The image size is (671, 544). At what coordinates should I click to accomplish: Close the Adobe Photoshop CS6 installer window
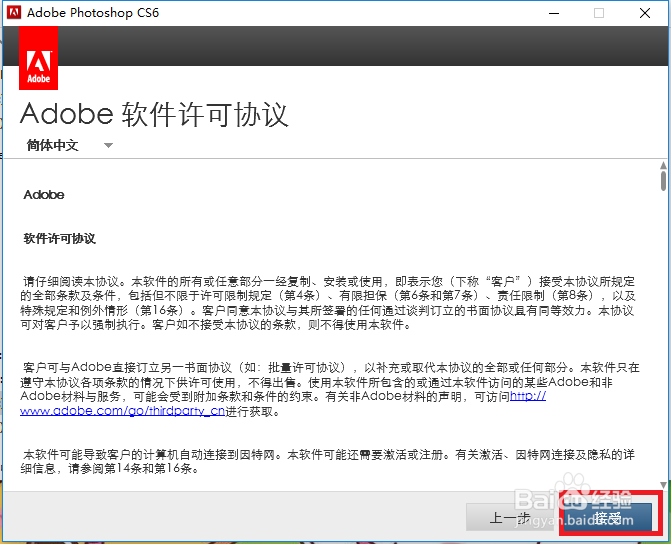(x=645, y=13)
